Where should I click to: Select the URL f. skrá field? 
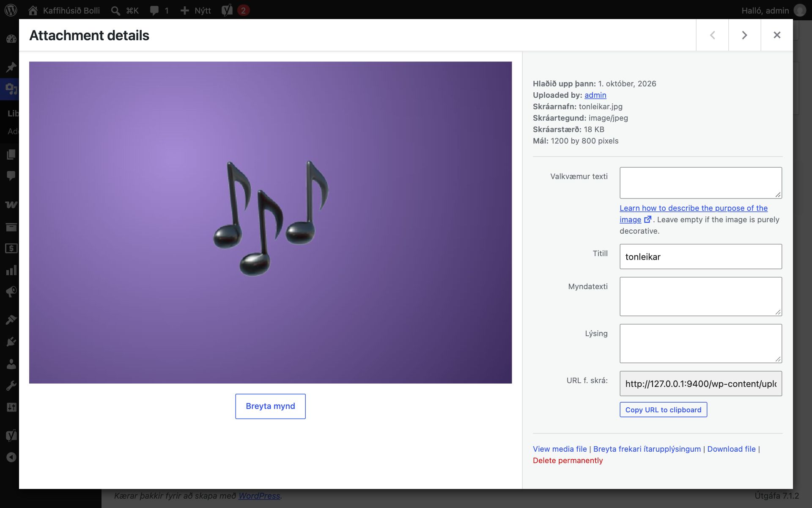pyautogui.click(x=701, y=384)
